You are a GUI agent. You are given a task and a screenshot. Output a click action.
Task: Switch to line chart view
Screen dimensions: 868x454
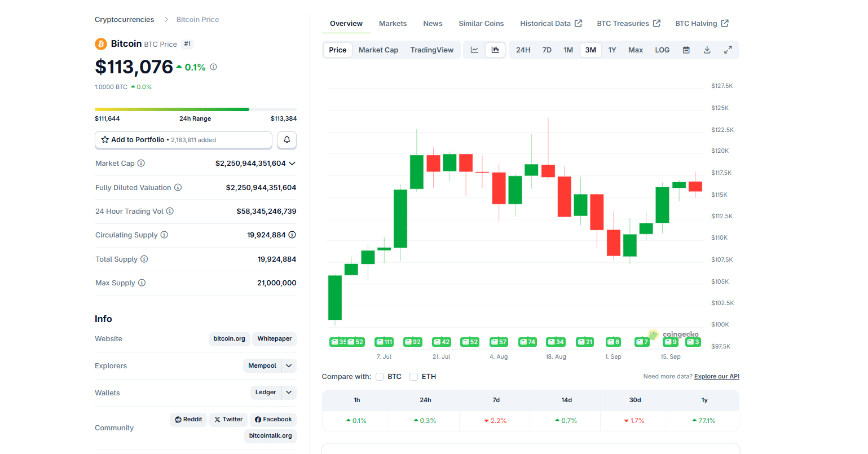[474, 50]
